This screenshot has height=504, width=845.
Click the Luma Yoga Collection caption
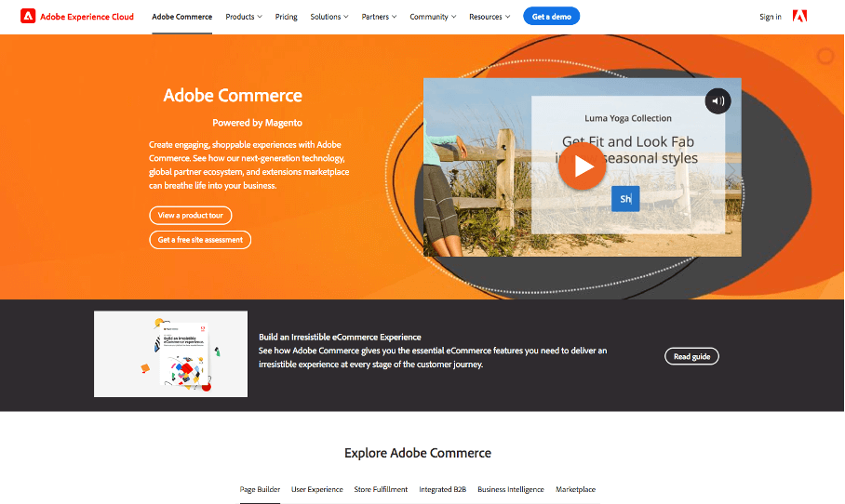628,118
